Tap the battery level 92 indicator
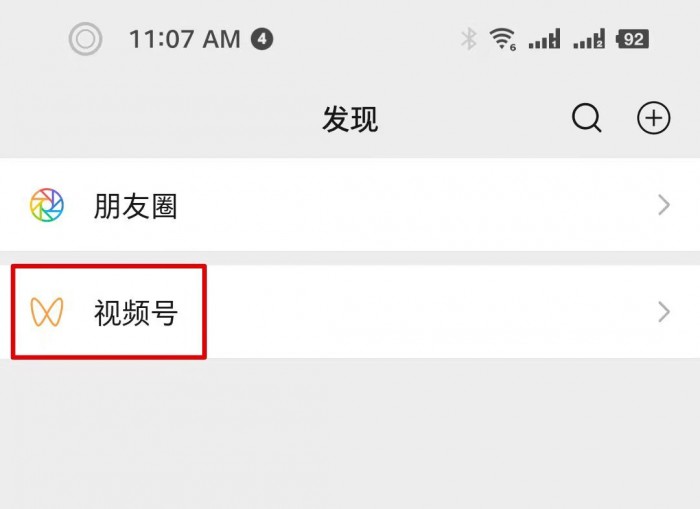The image size is (700, 509). (632, 39)
